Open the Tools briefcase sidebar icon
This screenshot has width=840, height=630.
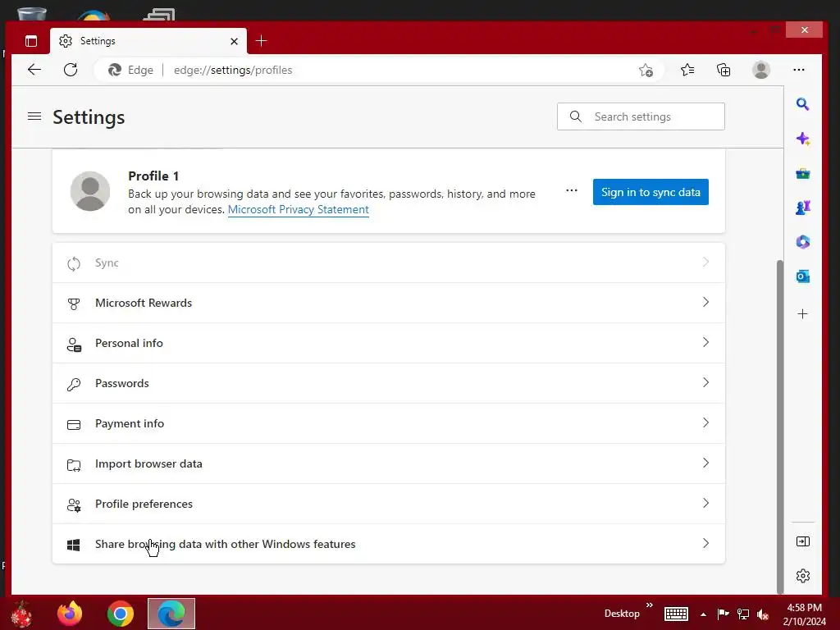coord(802,174)
